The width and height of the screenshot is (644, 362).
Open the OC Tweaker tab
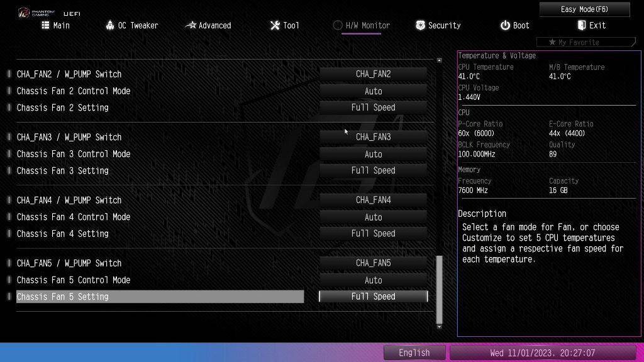(132, 25)
